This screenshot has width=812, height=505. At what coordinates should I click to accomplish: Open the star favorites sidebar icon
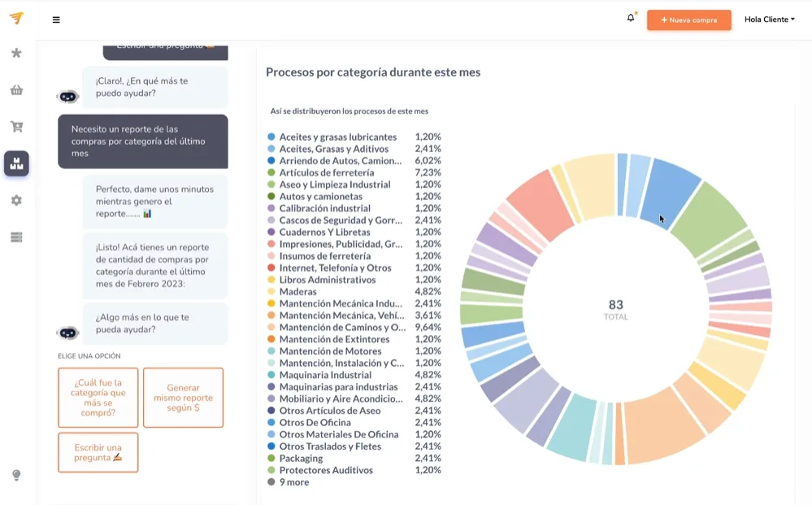(x=16, y=53)
